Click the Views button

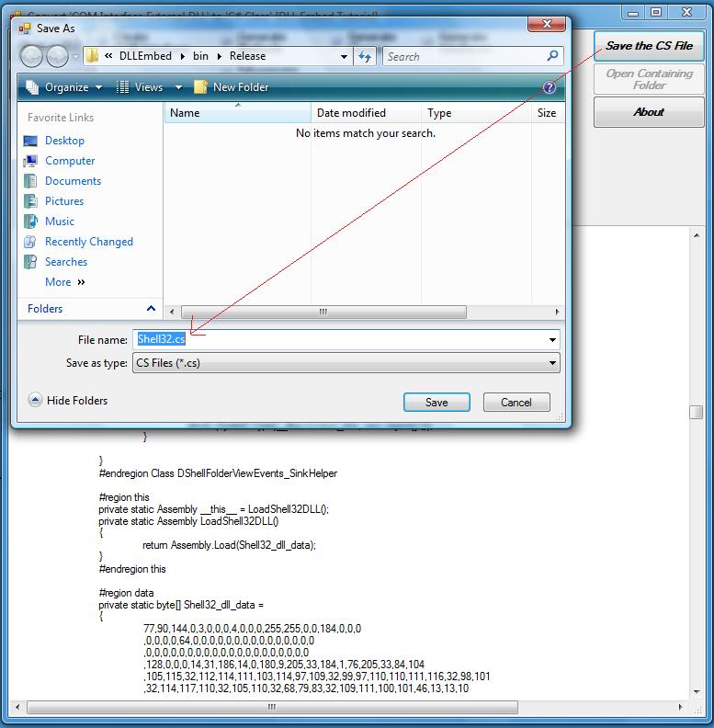[x=140, y=87]
